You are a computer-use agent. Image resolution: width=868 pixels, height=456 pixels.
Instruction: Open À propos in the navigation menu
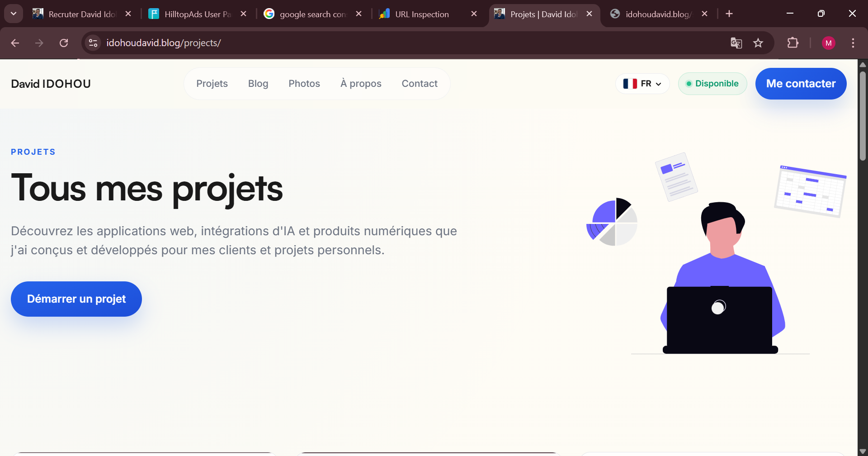(361, 84)
